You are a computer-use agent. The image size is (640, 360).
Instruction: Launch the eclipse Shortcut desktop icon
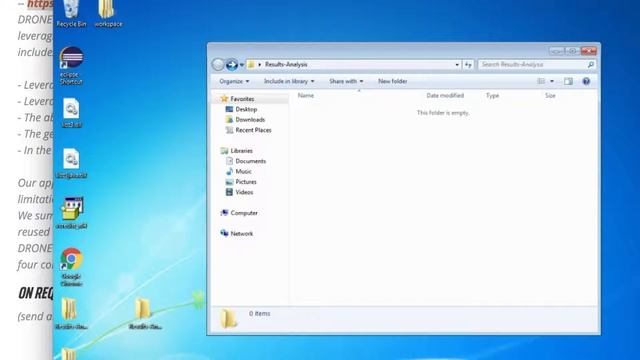click(71, 66)
